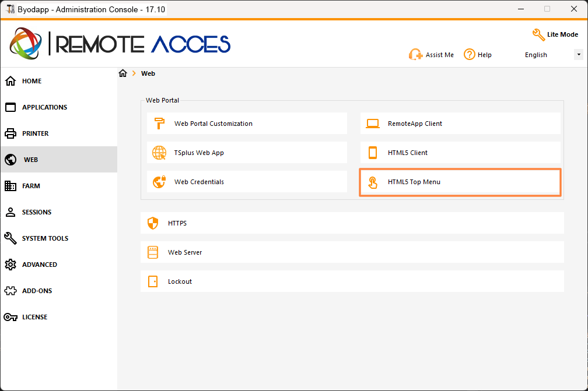Viewport: 588px width, 391px height.
Task: Navigate to SESSIONS
Action: tap(37, 212)
